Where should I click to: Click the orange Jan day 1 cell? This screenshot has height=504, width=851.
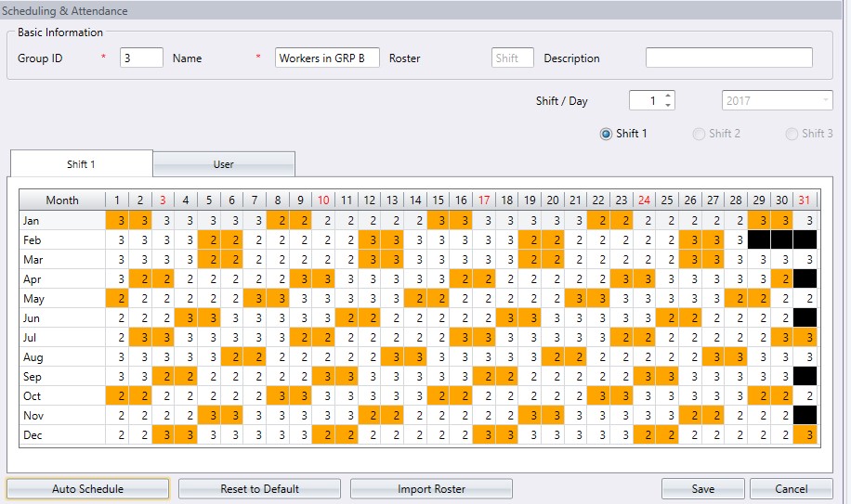coord(117,221)
